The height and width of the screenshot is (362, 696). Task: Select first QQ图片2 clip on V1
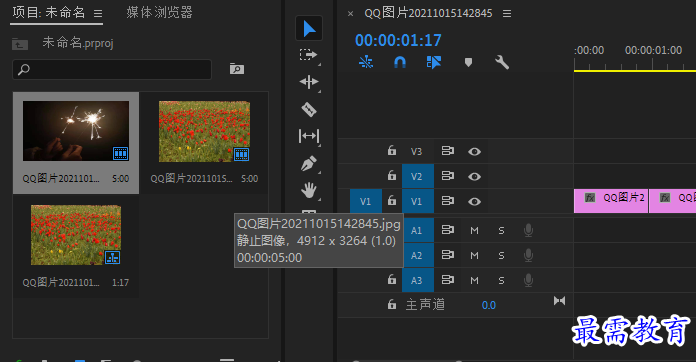tap(611, 201)
